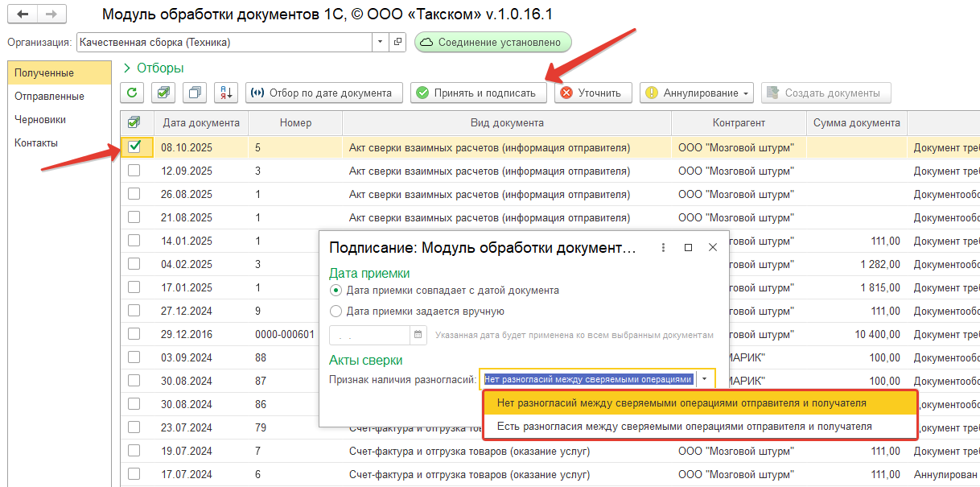Click the back navigation arrow
Viewport: 980px width, 487px height.
(x=23, y=15)
